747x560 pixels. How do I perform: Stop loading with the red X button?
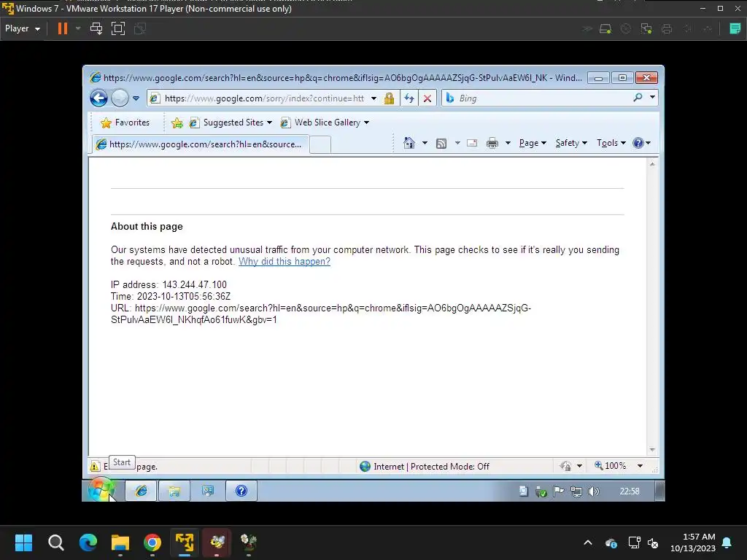click(427, 98)
